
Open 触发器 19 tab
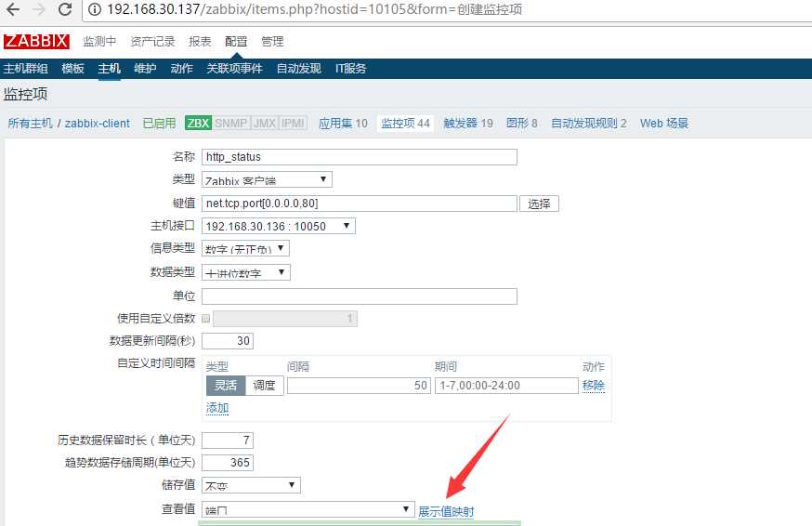point(468,123)
